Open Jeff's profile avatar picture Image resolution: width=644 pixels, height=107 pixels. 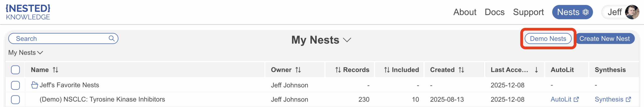coord(632,12)
